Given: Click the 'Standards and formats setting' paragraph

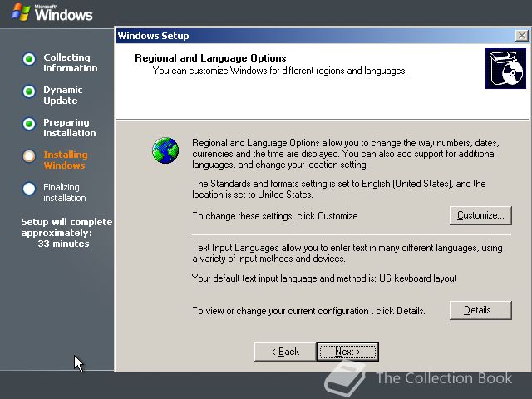Looking at the screenshot, I should point(339,189).
